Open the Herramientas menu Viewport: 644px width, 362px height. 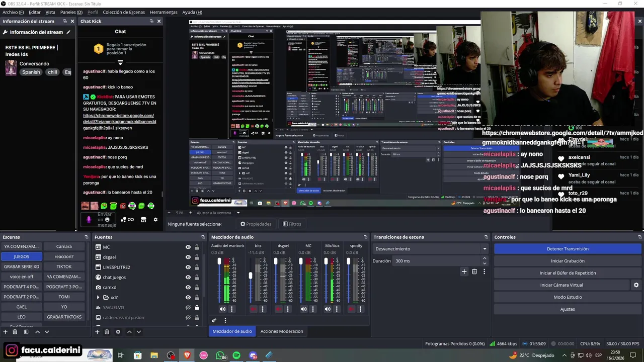(x=164, y=12)
